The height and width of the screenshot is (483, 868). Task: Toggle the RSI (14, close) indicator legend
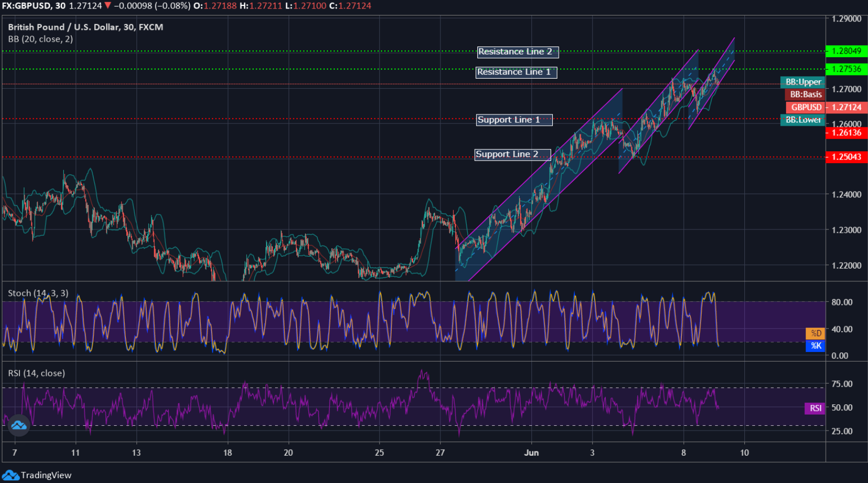pyautogui.click(x=35, y=372)
